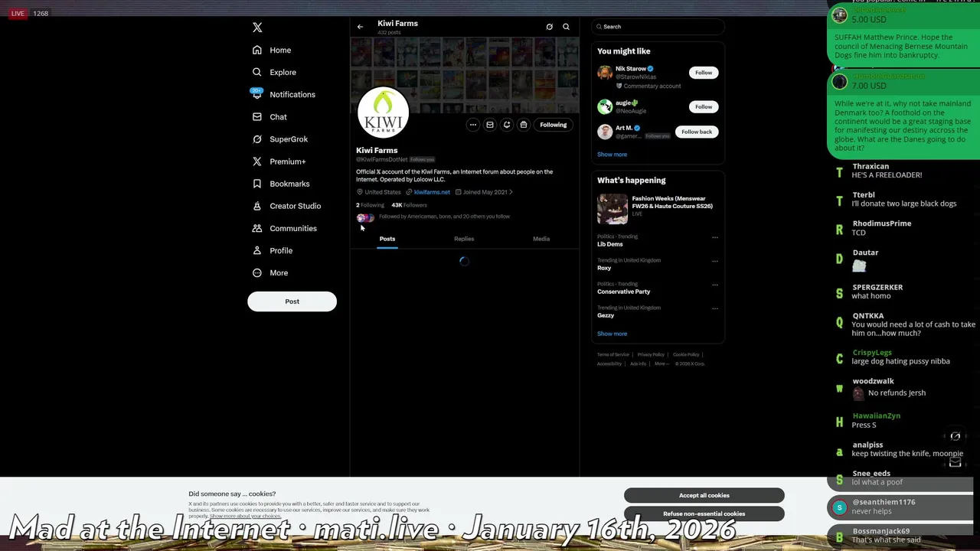Image resolution: width=980 pixels, height=551 pixels.
Task: Click the X logo in the sidebar
Action: (x=257, y=28)
